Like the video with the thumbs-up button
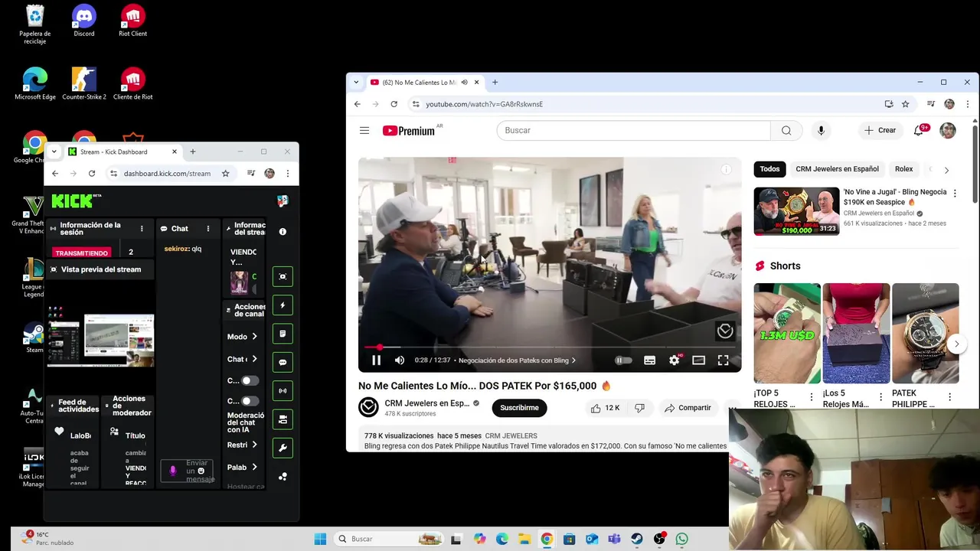Viewport: 980px width, 551px height. (605, 408)
